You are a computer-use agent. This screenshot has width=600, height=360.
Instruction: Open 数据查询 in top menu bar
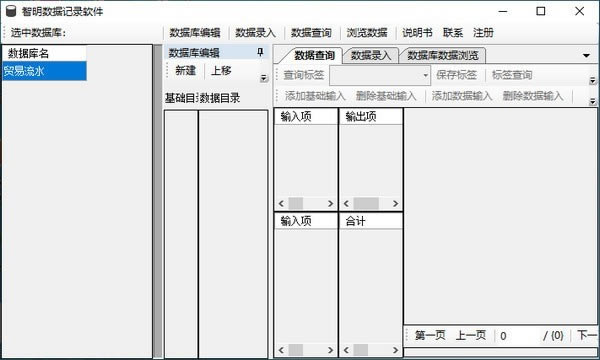pyautogui.click(x=311, y=33)
